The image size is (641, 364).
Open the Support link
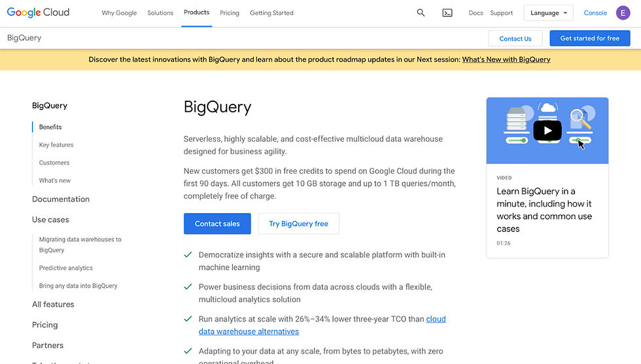pos(501,12)
